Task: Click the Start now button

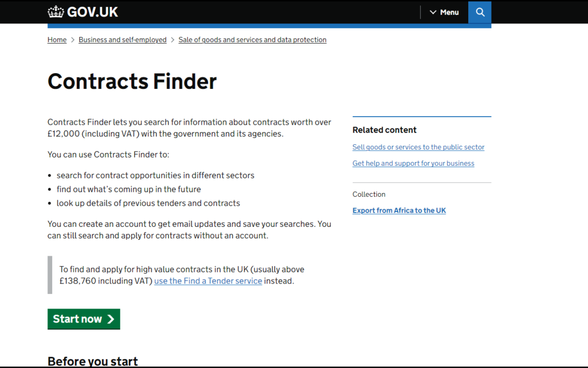Action: [84, 319]
